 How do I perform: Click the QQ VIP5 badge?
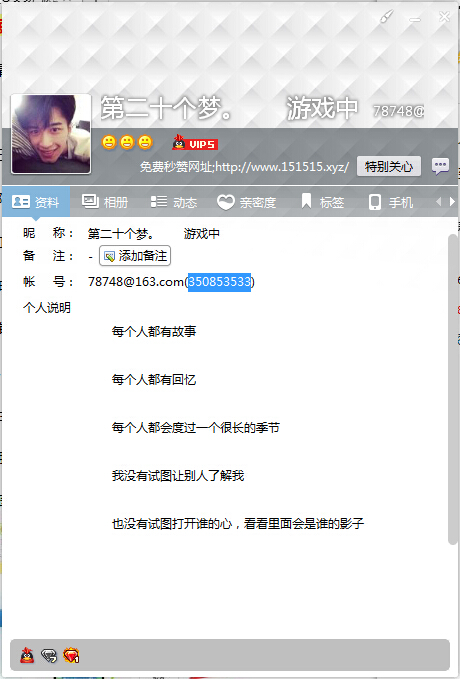click(x=195, y=143)
